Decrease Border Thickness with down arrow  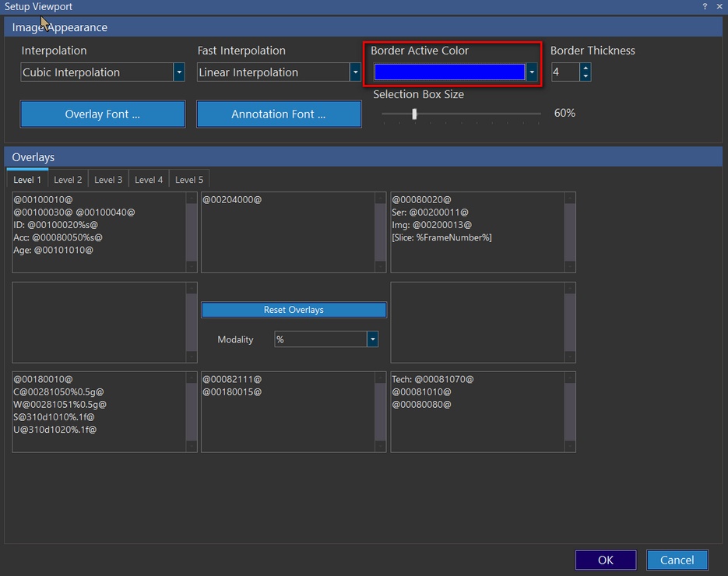(586, 76)
